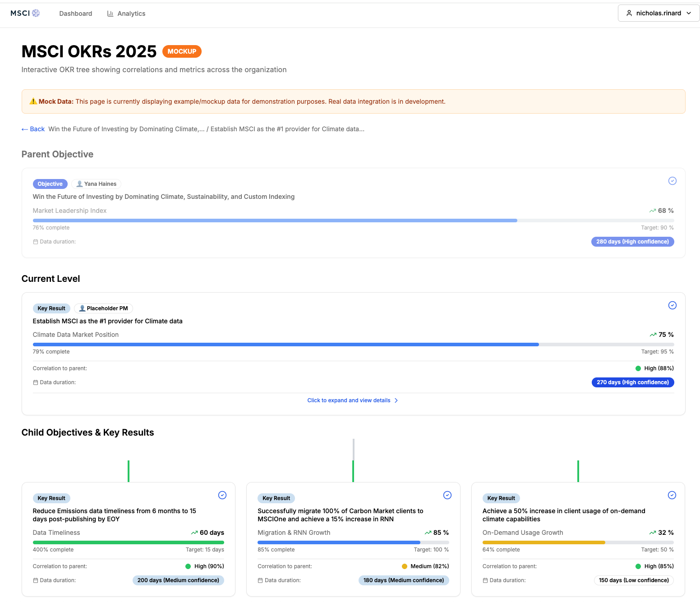Click the trend arrow icon next to 75 %
The height and width of the screenshot is (602, 700).
(x=653, y=334)
